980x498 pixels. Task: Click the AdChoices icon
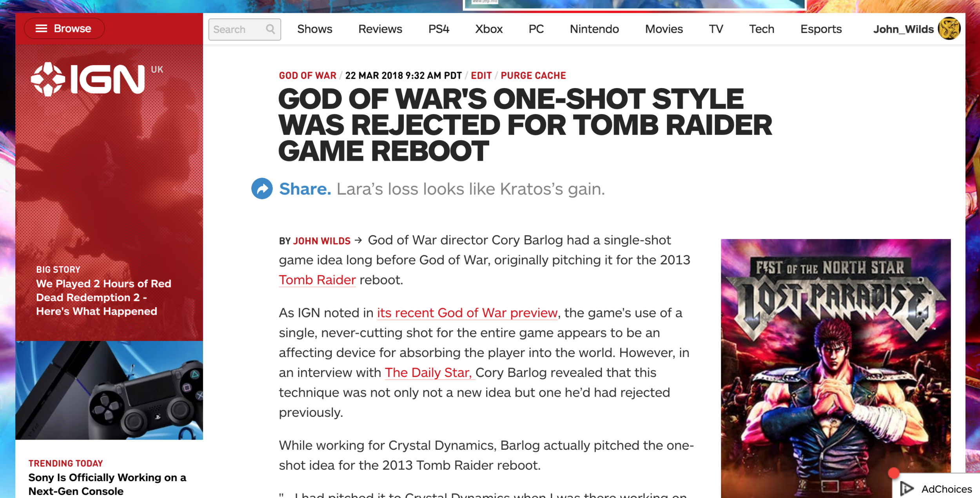[907, 488]
